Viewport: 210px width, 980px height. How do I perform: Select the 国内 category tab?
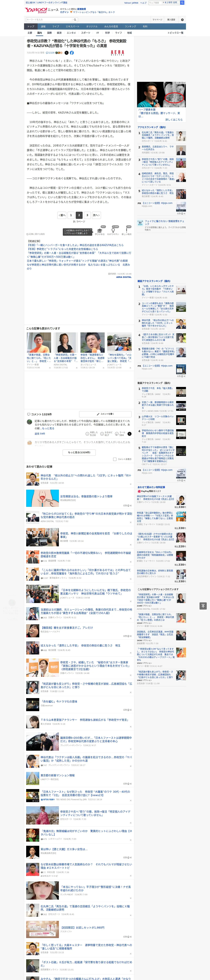[x=40, y=33]
